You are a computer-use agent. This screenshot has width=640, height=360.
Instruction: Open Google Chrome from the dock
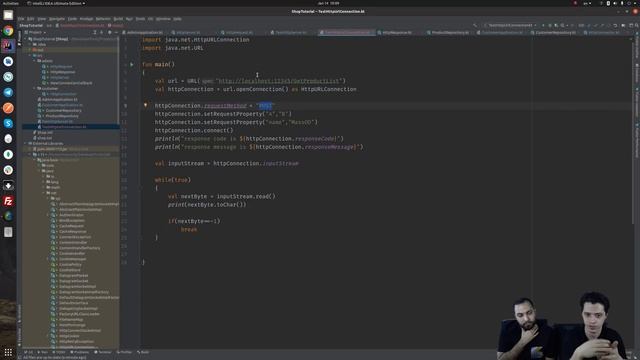8,31
